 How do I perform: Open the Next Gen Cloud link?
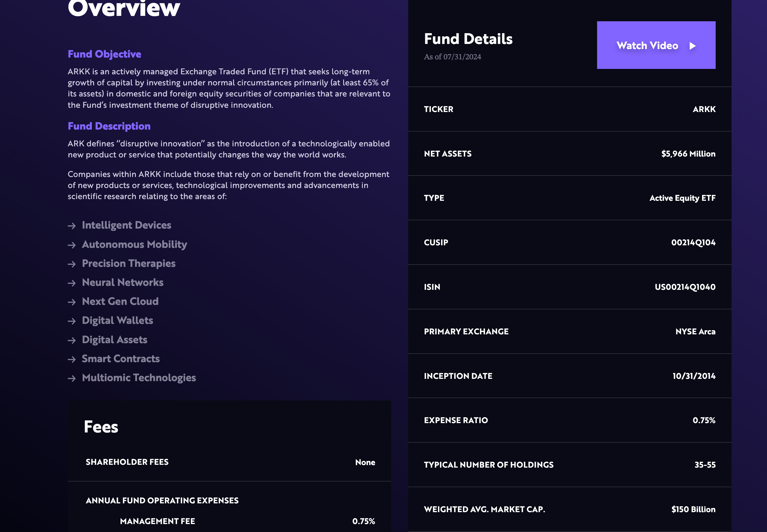[120, 301]
